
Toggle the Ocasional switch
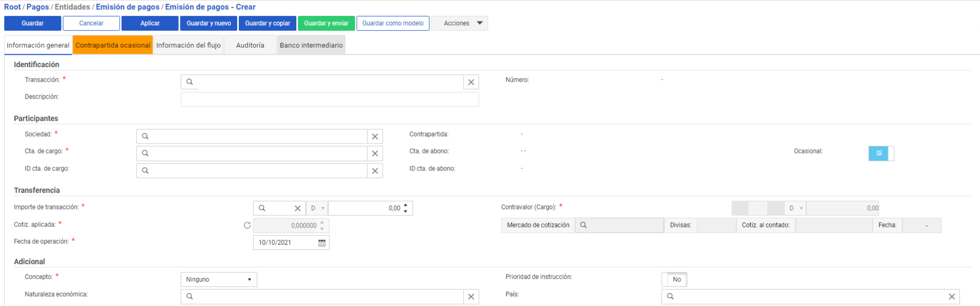(881, 153)
